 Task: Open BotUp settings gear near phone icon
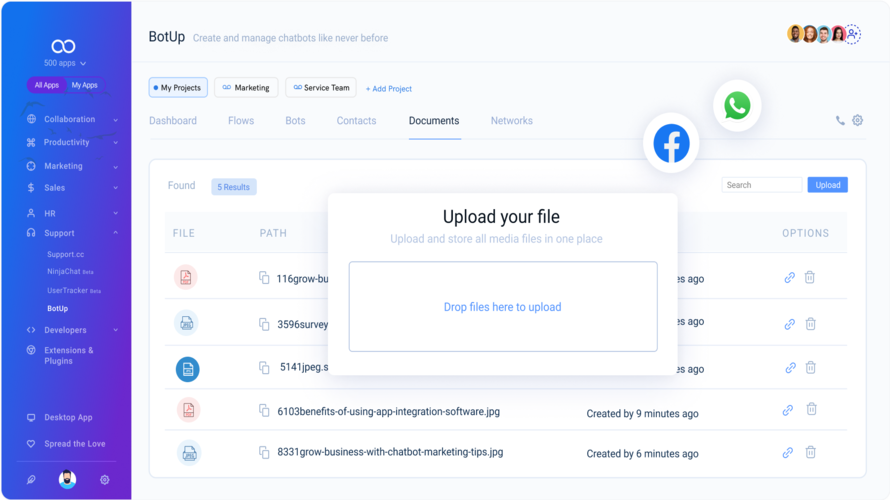coord(858,120)
